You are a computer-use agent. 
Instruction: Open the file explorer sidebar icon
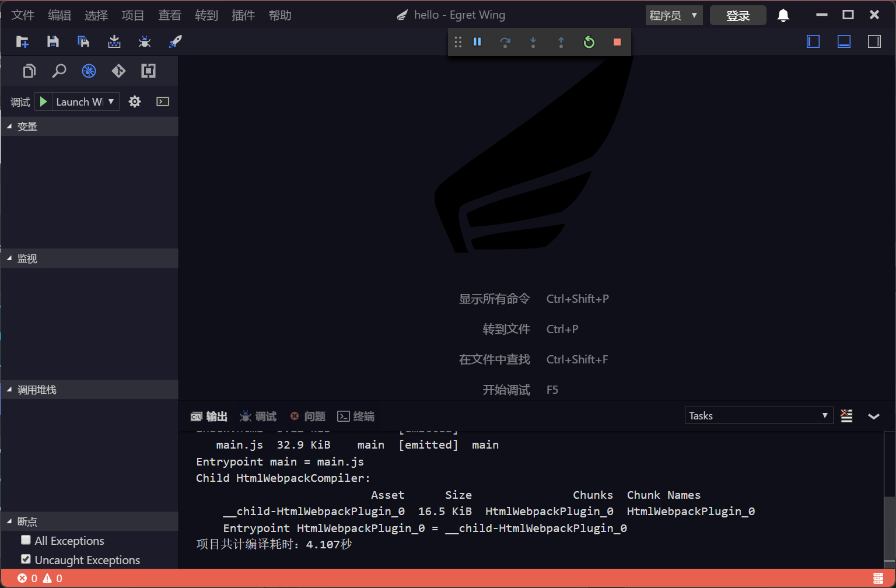[x=29, y=71]
